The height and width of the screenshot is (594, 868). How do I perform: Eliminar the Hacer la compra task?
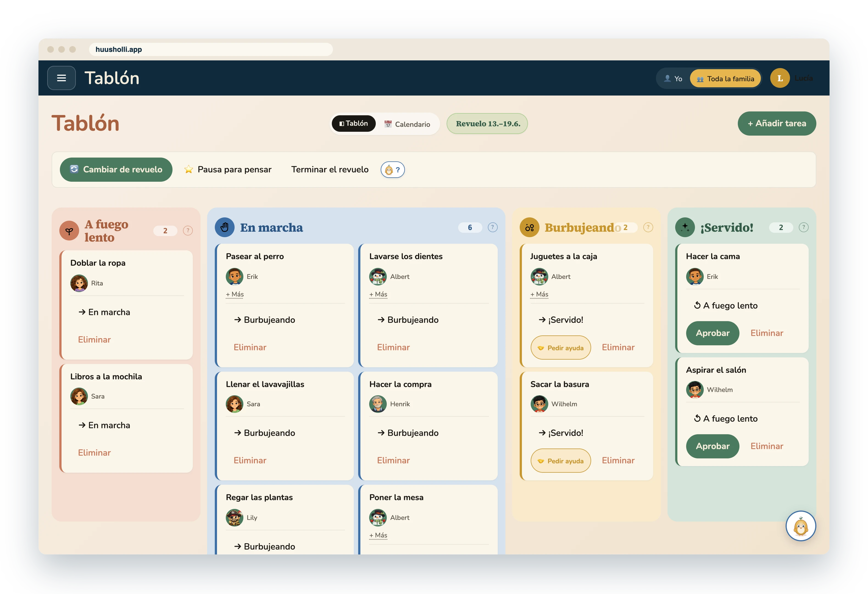[393, 461]
